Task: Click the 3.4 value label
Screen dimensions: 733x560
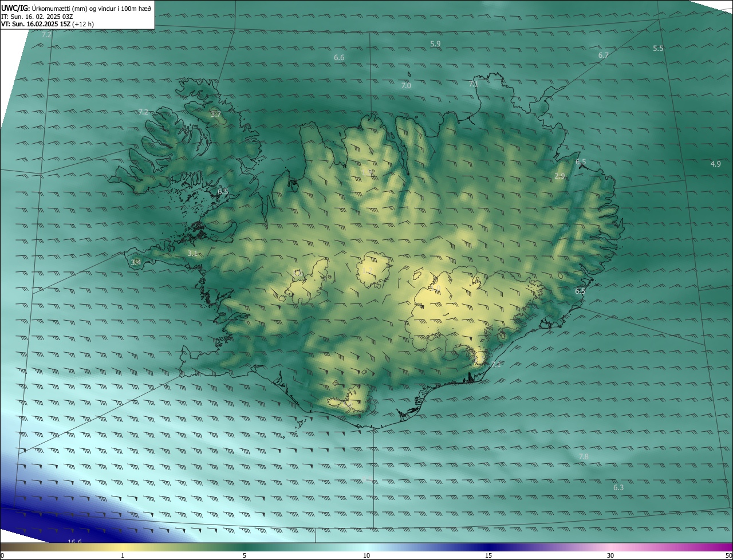Action: (136, 262)
